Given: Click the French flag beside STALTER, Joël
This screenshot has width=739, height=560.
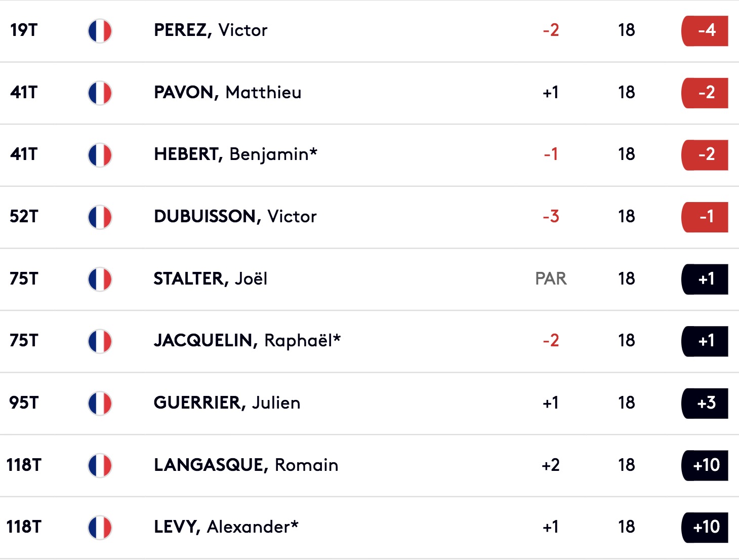Looking at the screenshot, I should tap(100, 279).
